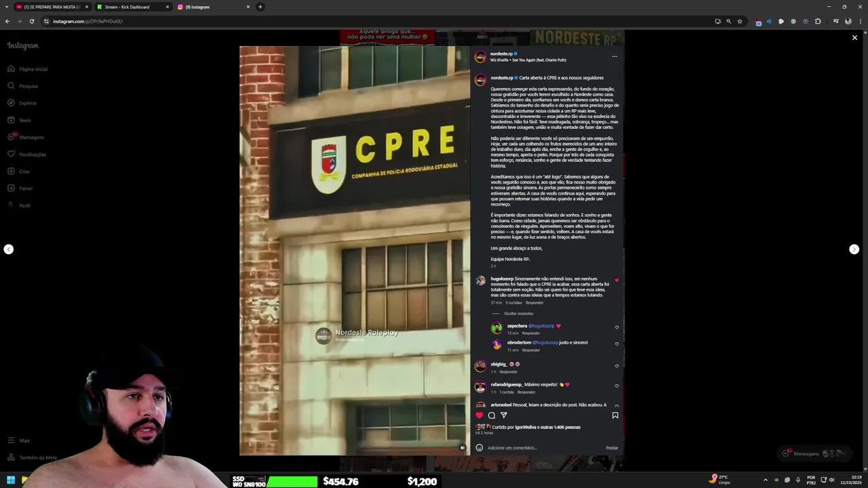Reload the page
The height and width of the screenshot is (488, 868).
coord(31,21)
